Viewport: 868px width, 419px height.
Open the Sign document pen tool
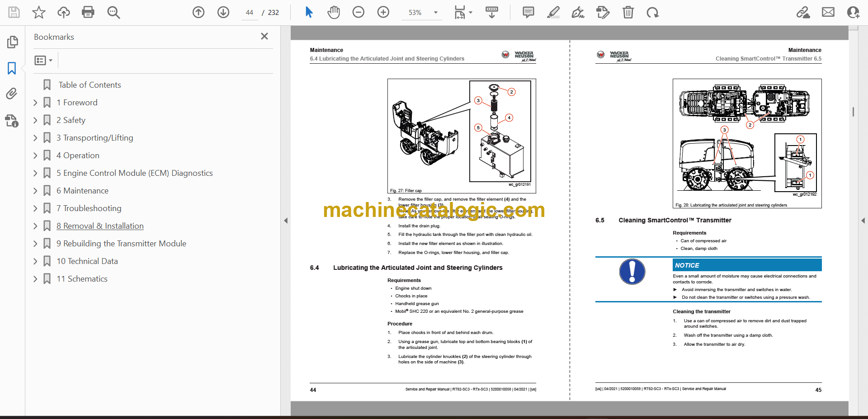click(578, 12)
